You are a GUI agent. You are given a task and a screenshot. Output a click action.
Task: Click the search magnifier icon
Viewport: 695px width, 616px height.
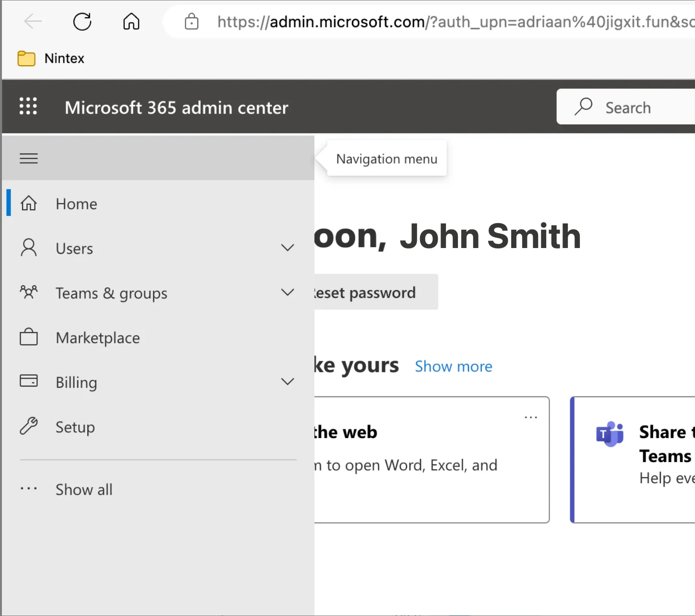click(584, 107)
